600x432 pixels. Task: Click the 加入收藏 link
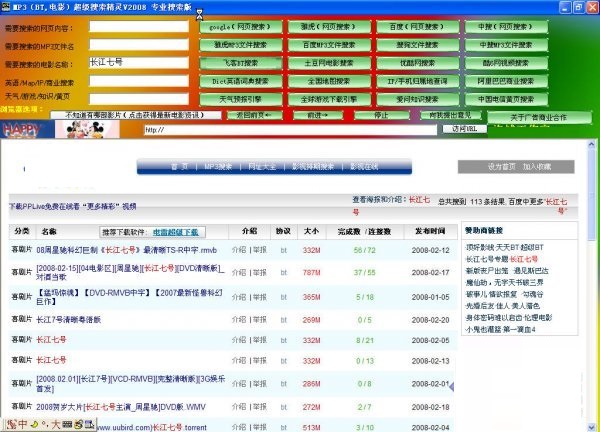coord(537,167)
